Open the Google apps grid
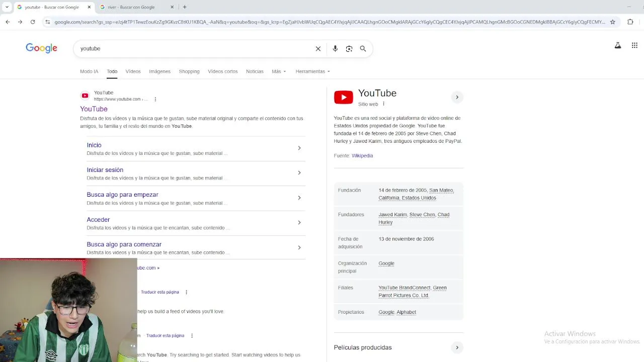 coord(634,46)
